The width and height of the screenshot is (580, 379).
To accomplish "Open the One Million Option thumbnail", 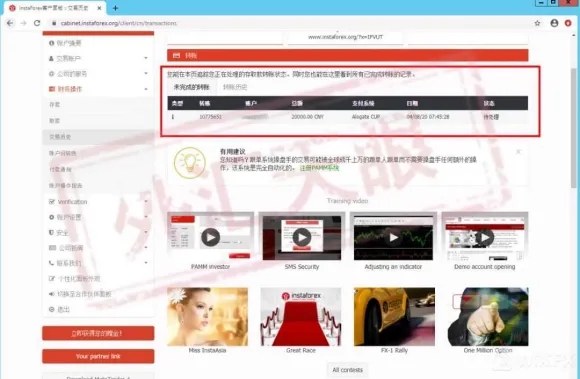I will coord(488,317).
